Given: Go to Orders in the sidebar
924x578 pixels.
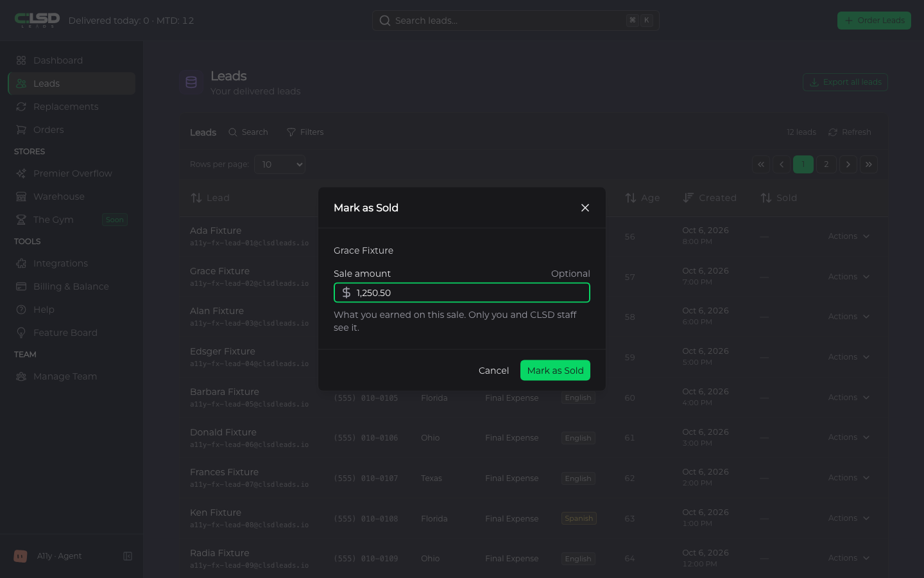Looking at the screenshot, I should 72,130.
